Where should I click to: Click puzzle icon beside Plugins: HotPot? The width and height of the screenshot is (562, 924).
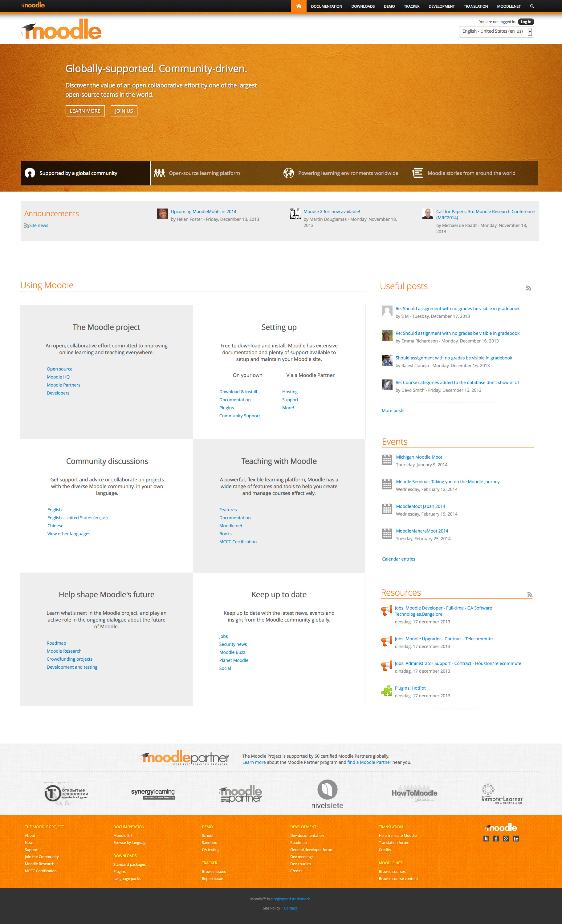click(386, 690)
